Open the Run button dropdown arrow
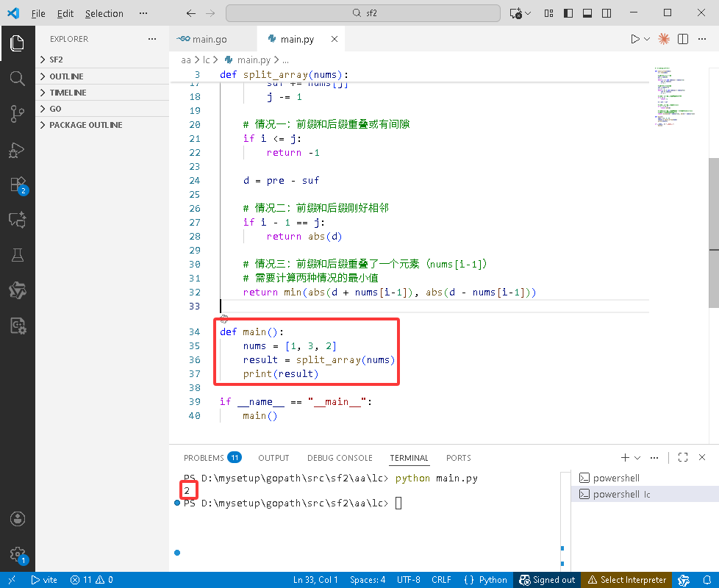719x588 pixels. click(647, 39)
